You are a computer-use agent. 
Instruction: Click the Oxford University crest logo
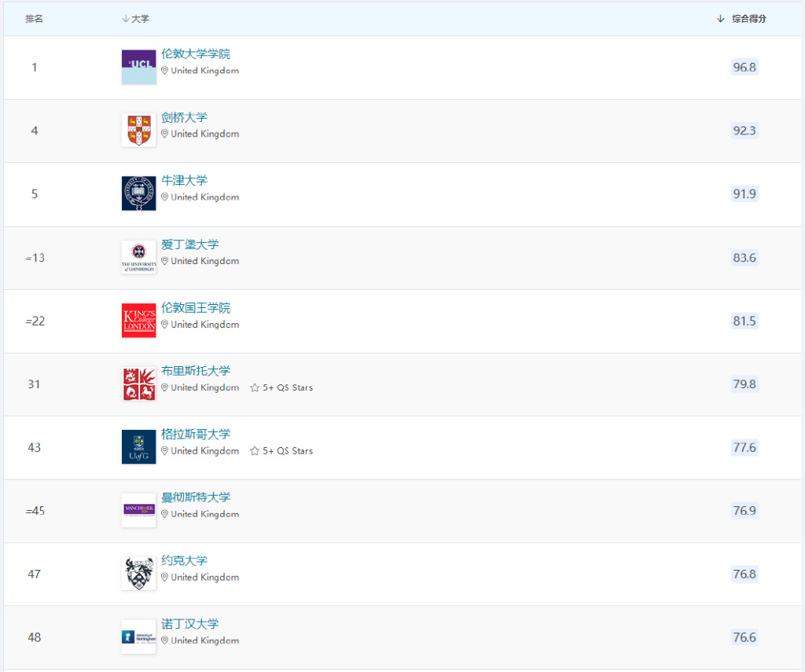138,193
